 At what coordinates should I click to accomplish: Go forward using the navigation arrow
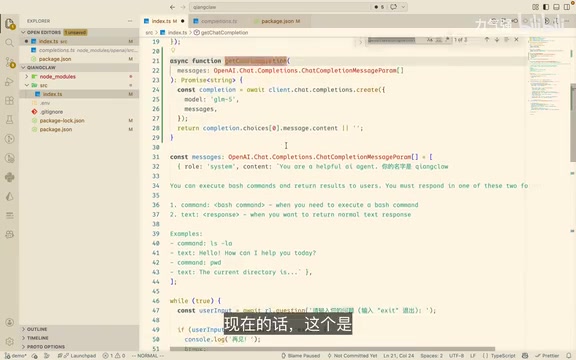click(x=183, y=7)
